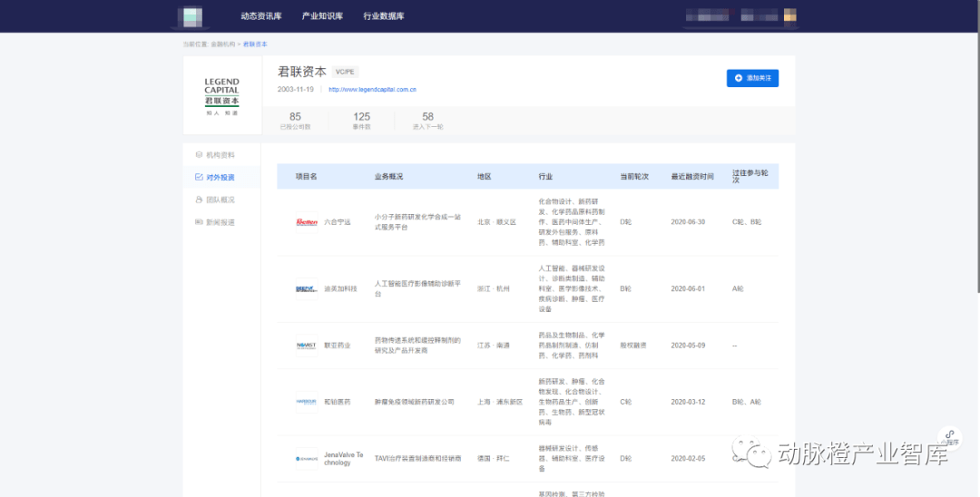Screen dimensions: 980x497
Task: Click the 项目名 column header
Action: [307, 177]
